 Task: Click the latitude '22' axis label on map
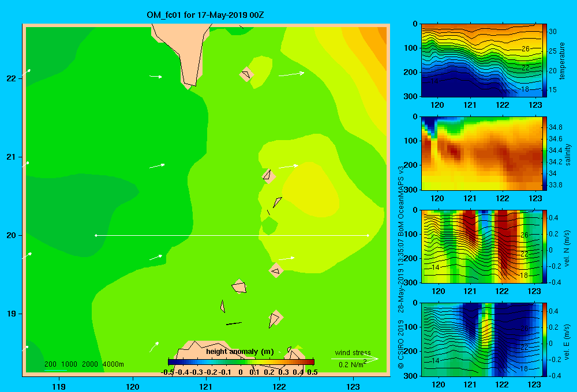coord(11,78)
